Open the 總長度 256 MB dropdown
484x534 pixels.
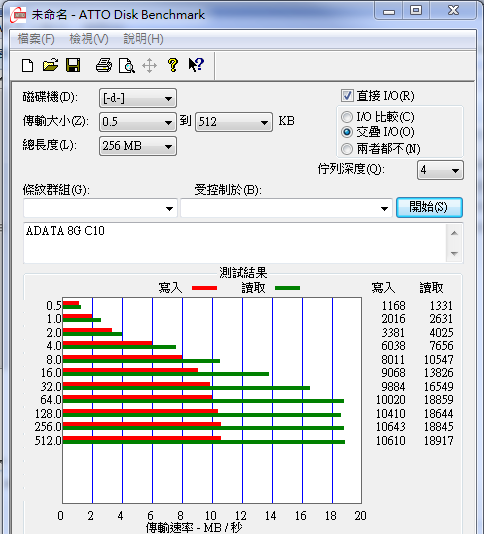(x=138, y=146)
